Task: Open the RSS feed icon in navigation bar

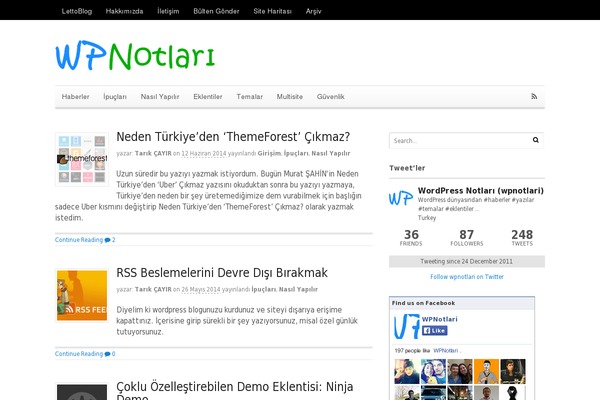Action: click(x=534, y=96)
